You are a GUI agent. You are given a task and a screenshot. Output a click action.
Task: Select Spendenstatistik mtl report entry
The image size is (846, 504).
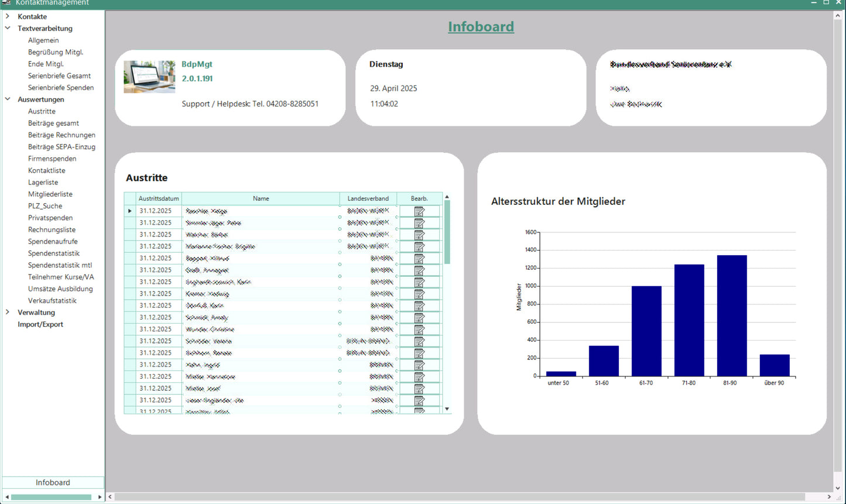(x=60, y=265)
